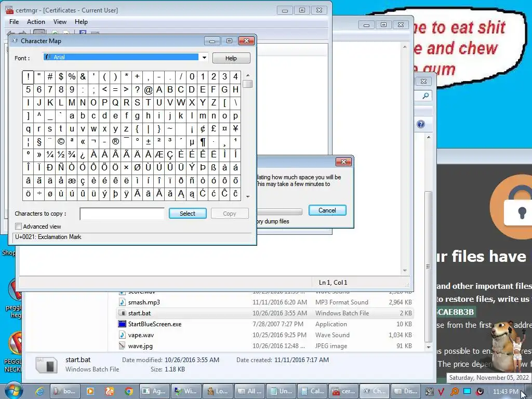Select the Æ ligature character
This screenshot has height=399, width=532.
pyautogui.click(x=159, y=155)
